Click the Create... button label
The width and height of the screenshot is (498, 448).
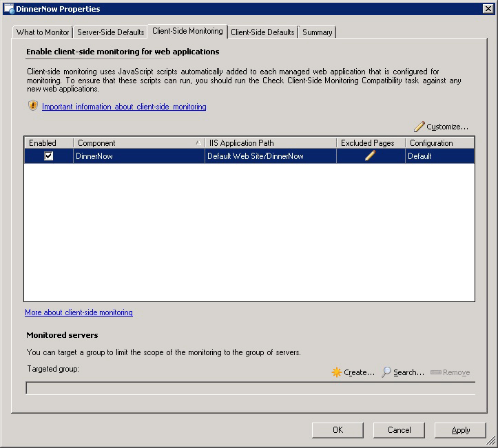[360, 372]
